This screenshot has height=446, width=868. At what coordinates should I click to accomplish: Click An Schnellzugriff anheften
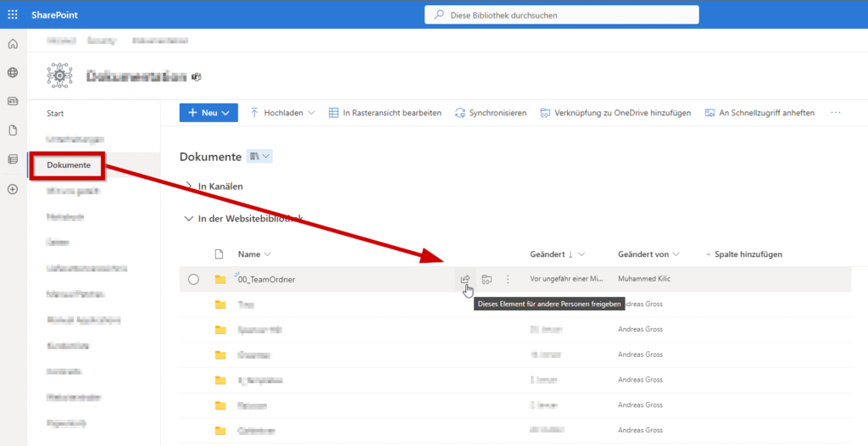(759, 113)
